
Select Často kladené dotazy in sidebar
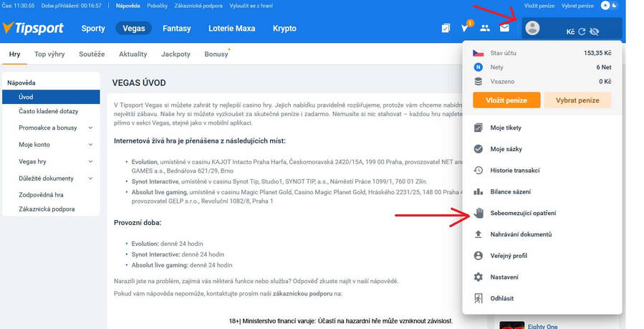pos(49,111)
